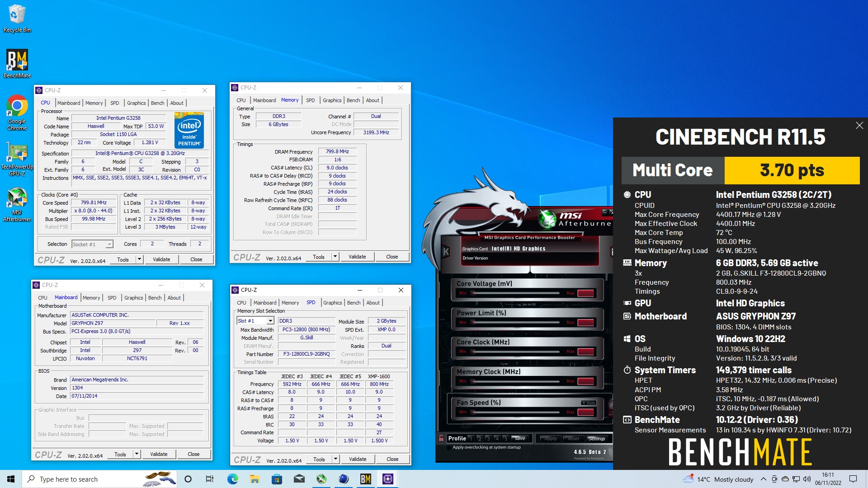Screen dimensions: 868x488
Task: Open Microsoft Store from the taskbar
Action: tap(277, 479)
